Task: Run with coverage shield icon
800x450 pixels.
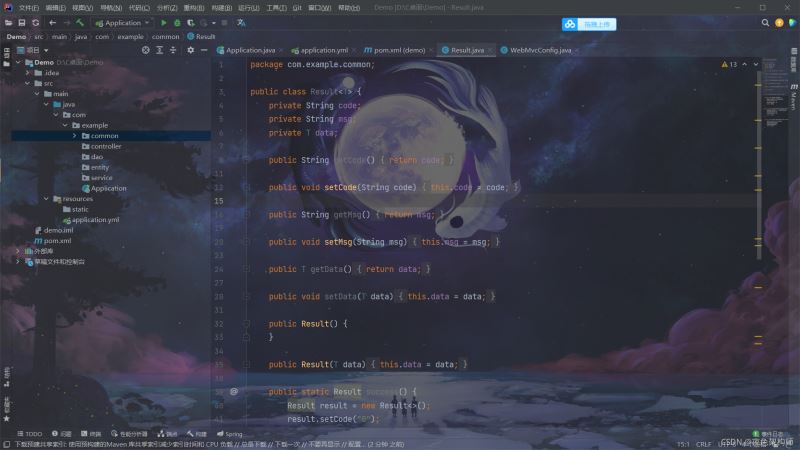Action: point(191,23)
